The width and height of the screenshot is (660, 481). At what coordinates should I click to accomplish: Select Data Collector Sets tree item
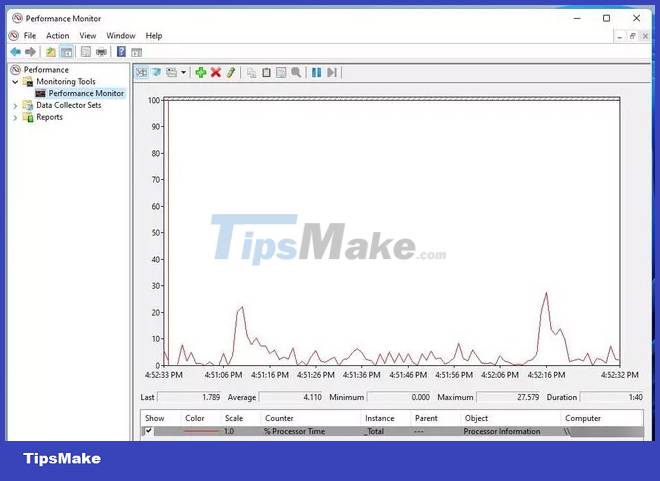pyautogui.click(x=69, y=105)
